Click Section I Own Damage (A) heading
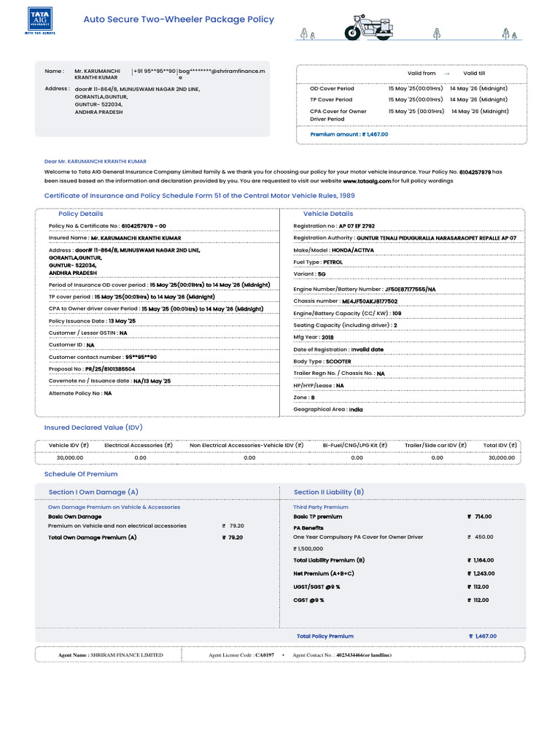 [93, 492]
